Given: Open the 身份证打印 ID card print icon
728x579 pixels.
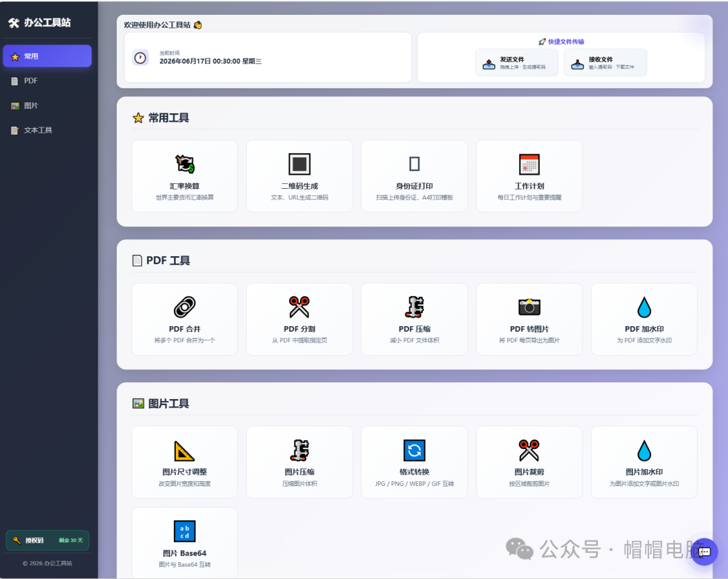Looking at the screenshot, I should point(415,164).
